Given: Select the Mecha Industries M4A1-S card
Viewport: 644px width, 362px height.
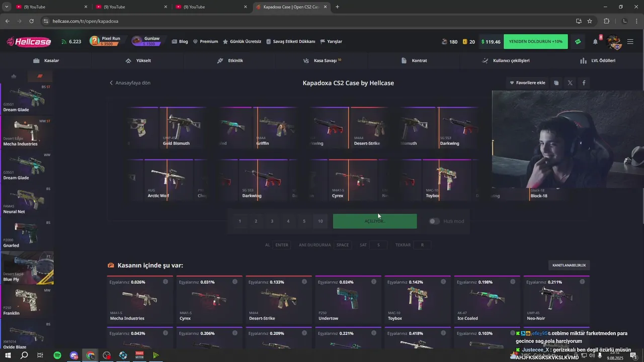Looking at the screenshot, I should (140, 300).
